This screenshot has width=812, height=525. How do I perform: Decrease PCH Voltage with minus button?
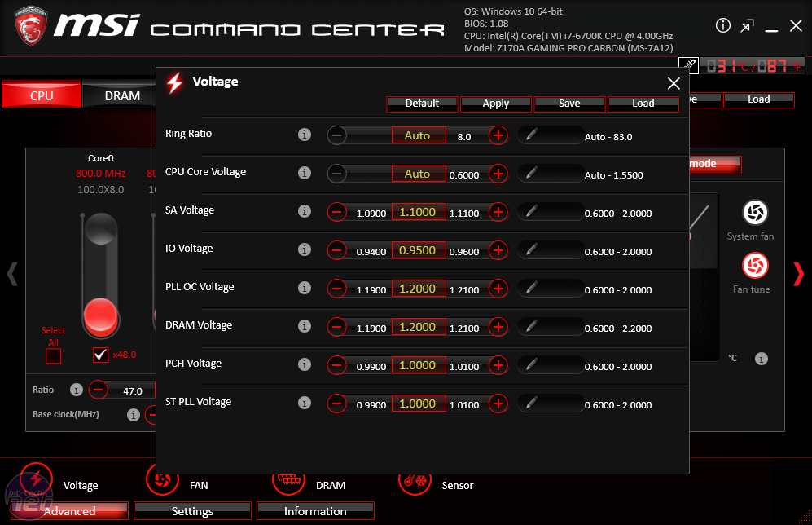click(336, 365)
